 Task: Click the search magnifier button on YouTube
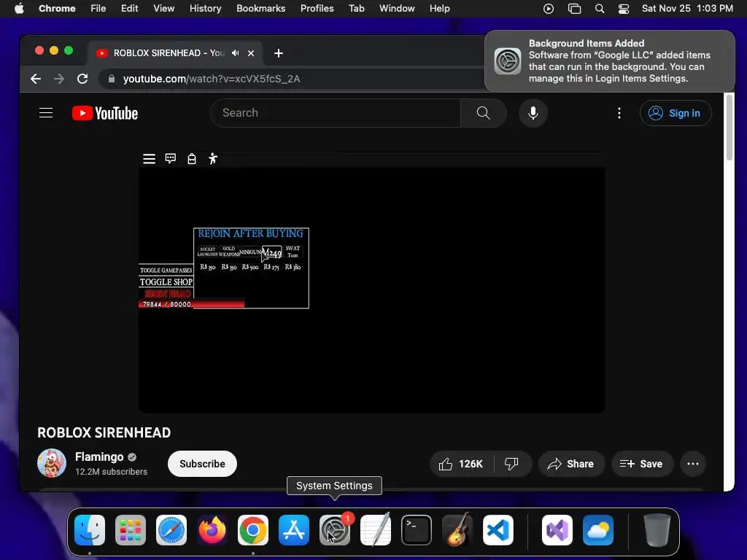click(483, 113)
